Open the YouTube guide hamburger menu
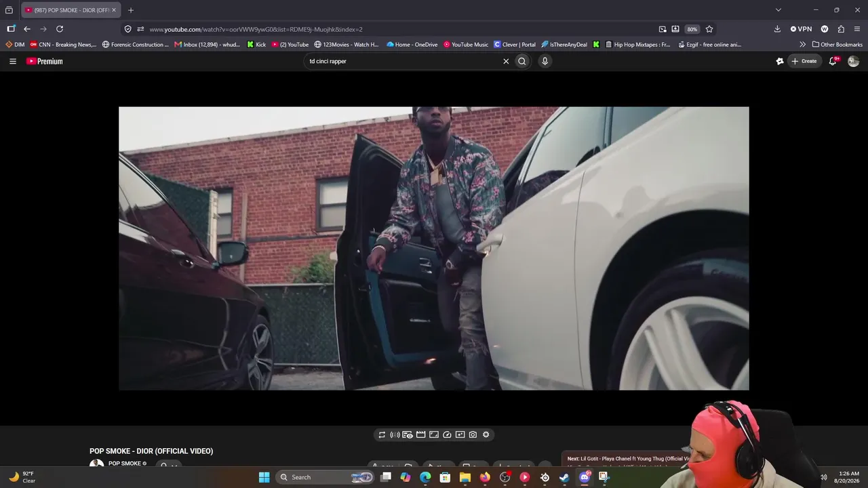This screenshot has width=868, height=488. point(13,61)
